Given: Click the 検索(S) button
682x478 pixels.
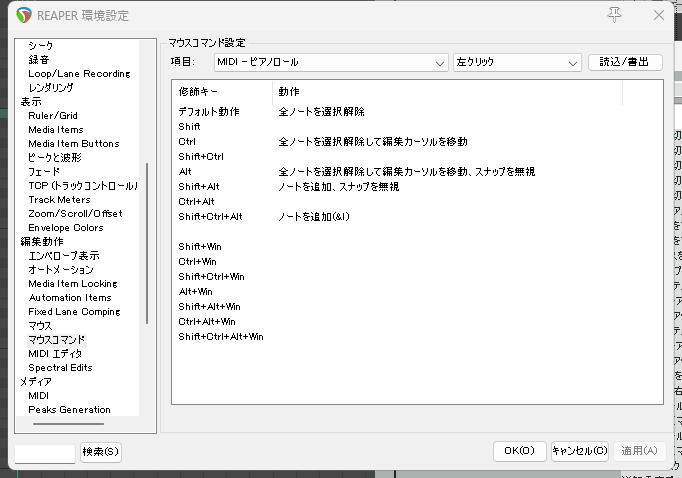Looking at the screenshot, I should [100, 451].
